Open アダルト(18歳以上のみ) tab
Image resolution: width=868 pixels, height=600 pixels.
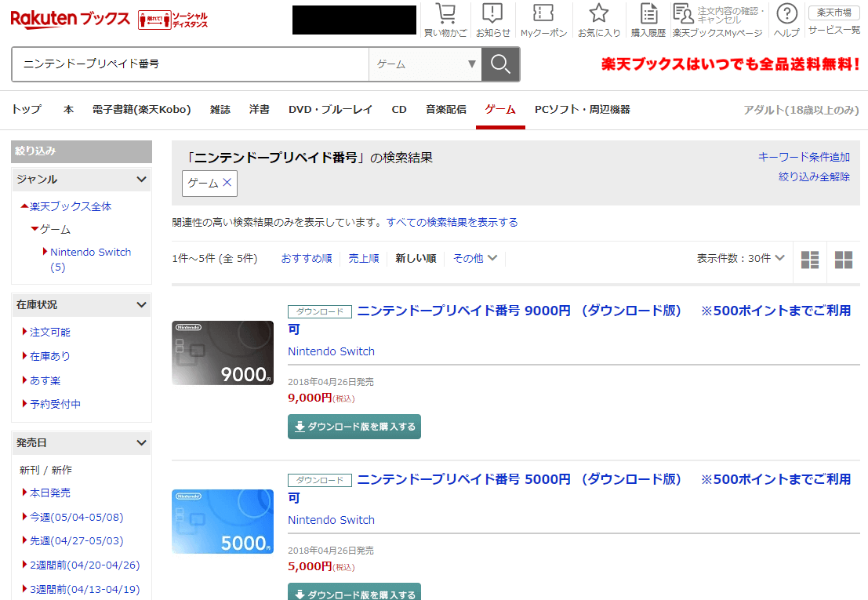(801, 110)
